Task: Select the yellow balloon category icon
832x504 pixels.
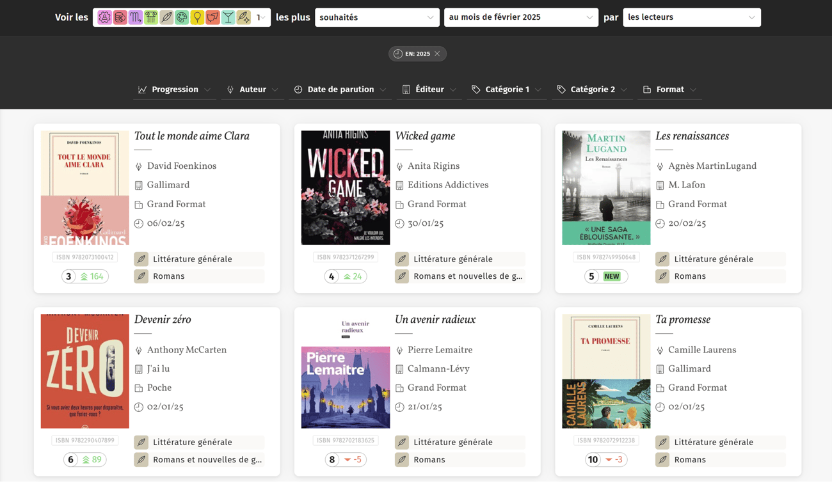Action: [x=197, y=17]
